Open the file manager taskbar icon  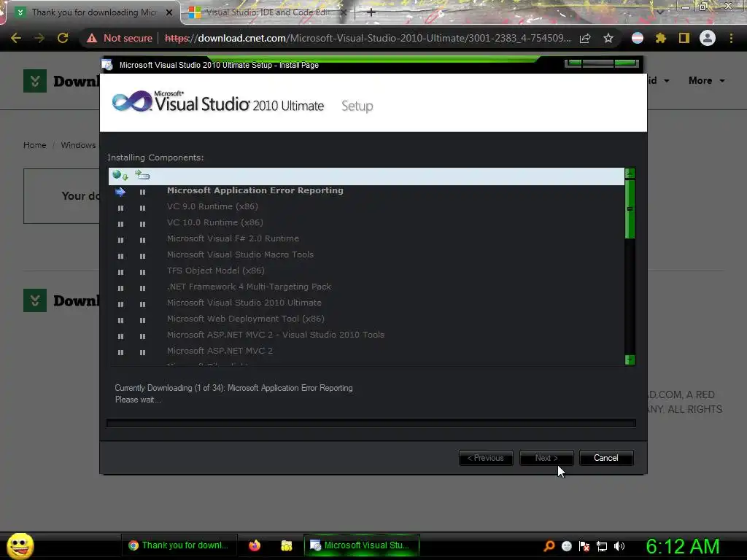tap(286, 545)
